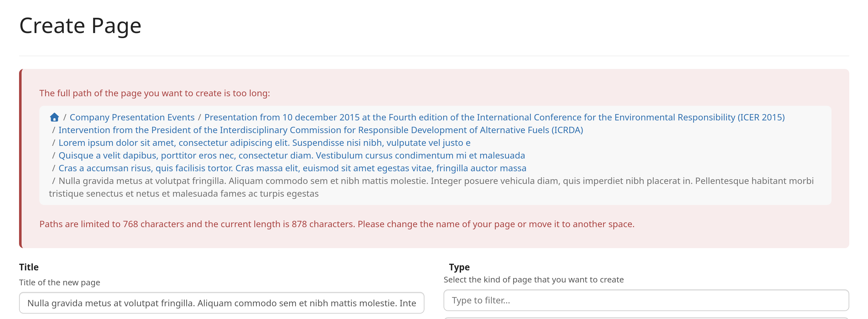Click the Type to filter search box
Screen dimensions: 868x319
tap(646, 300)
